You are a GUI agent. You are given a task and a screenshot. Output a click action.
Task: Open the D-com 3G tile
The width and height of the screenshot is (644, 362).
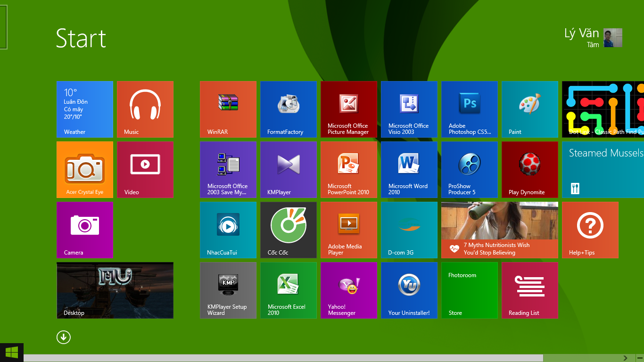point(409,230)
